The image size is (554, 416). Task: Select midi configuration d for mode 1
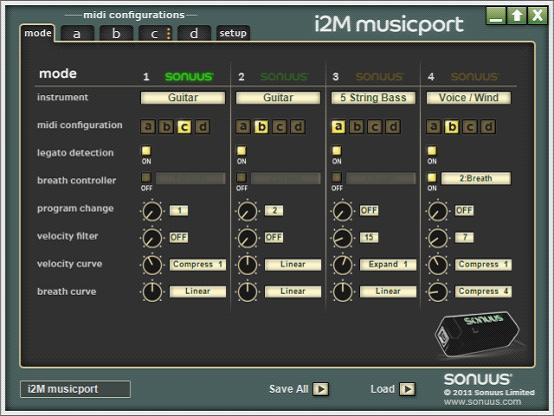202,126
